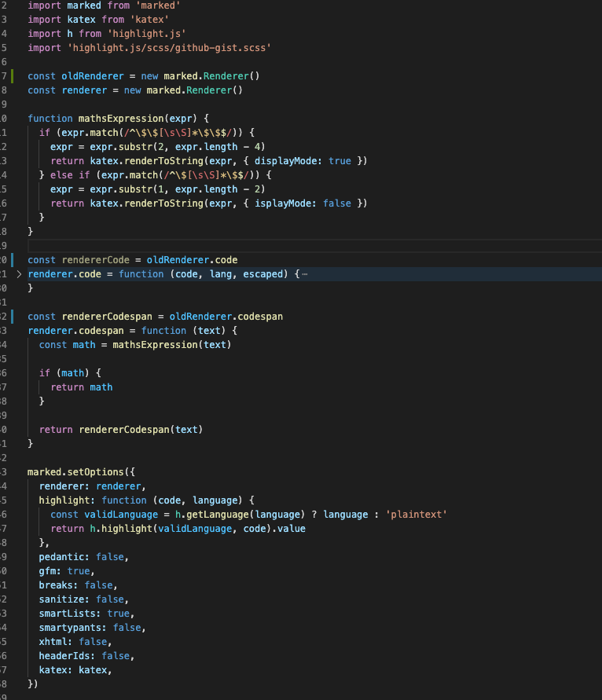The height and width of the screenshot is (700, 602).
Task: Click the breaks option
Action: 78,585
